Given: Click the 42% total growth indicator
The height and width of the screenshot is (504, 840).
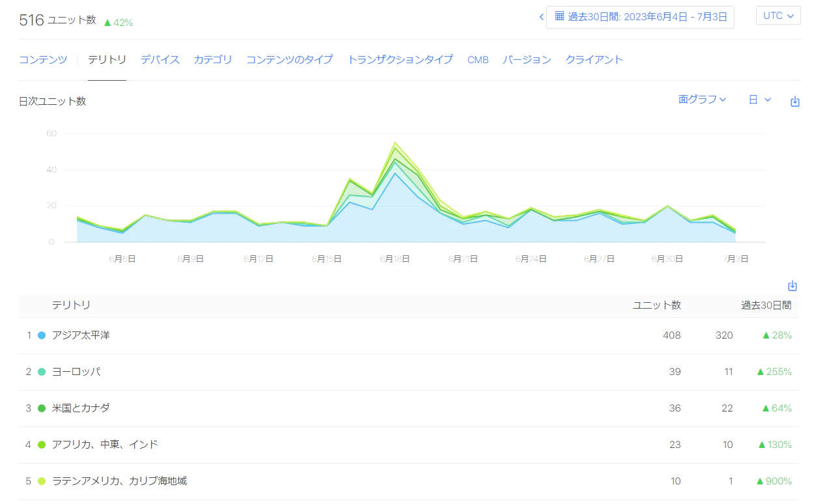Looking at the screenshot, I should [x=118, y=22].
